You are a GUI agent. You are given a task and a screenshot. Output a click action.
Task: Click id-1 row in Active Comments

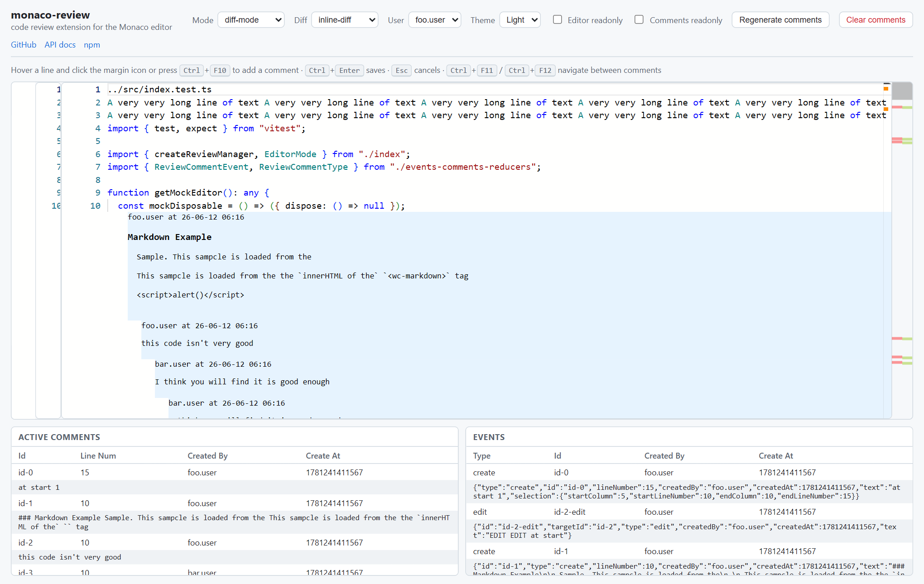(x=235, y=503)
